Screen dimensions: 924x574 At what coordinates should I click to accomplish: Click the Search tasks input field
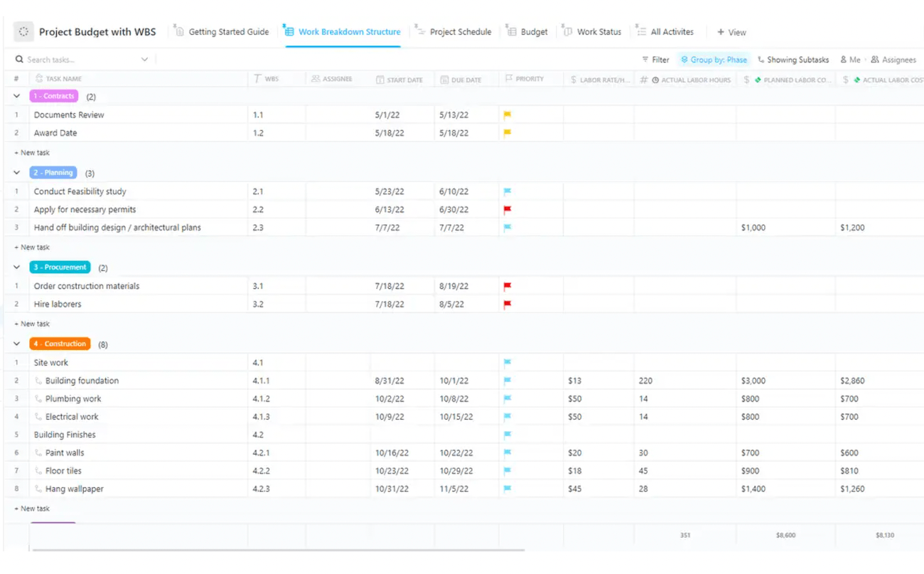(x=78, y=60)
